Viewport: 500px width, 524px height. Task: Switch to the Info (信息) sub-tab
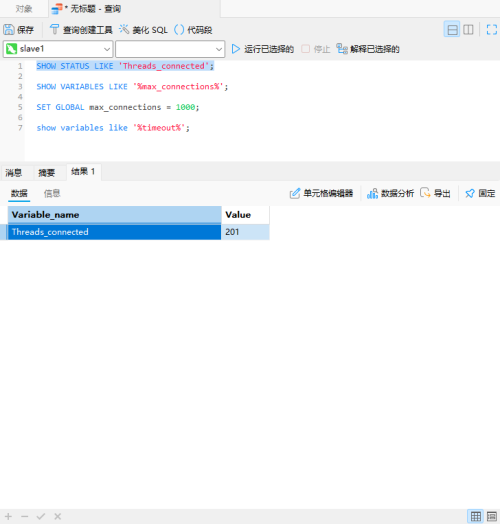(52, 193)
